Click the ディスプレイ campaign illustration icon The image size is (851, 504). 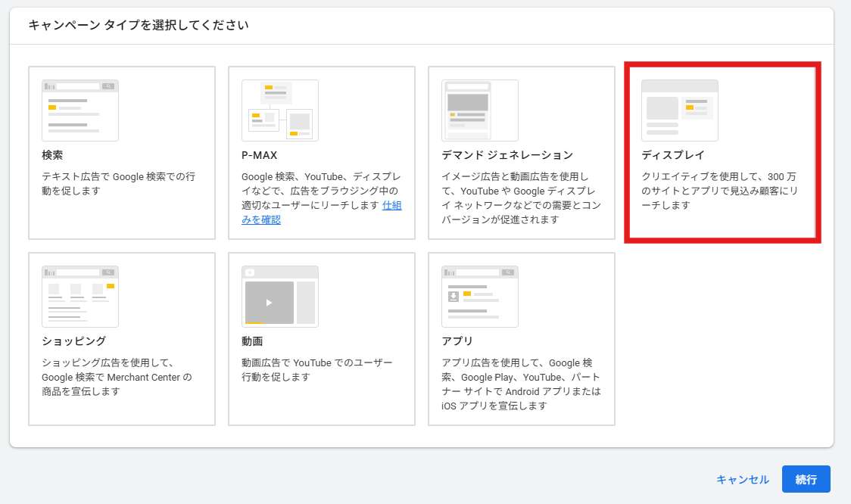point(679,110)
